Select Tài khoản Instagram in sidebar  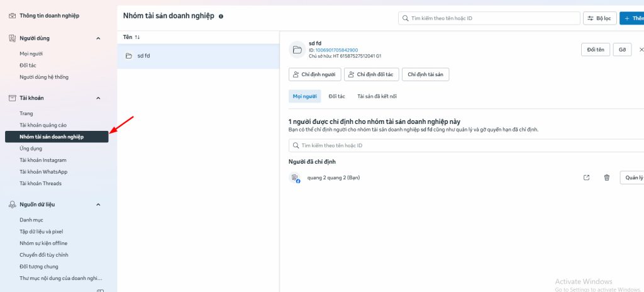point(43,160)
